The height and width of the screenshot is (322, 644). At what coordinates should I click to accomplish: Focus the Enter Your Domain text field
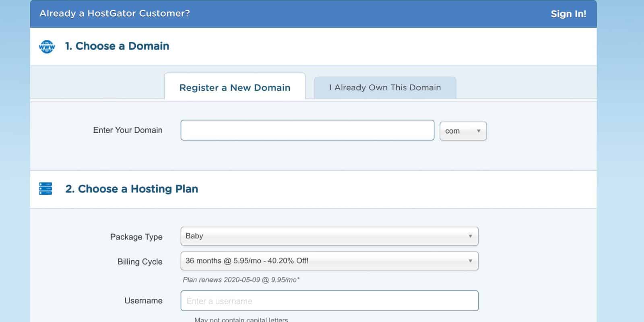coord(307,130)
